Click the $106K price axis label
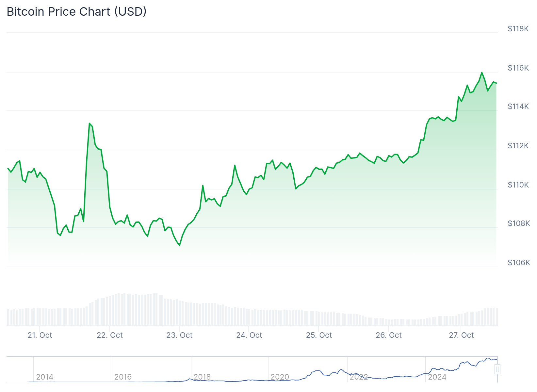The height and width of the screenshot is (392, 537). (x=519, y=263)
